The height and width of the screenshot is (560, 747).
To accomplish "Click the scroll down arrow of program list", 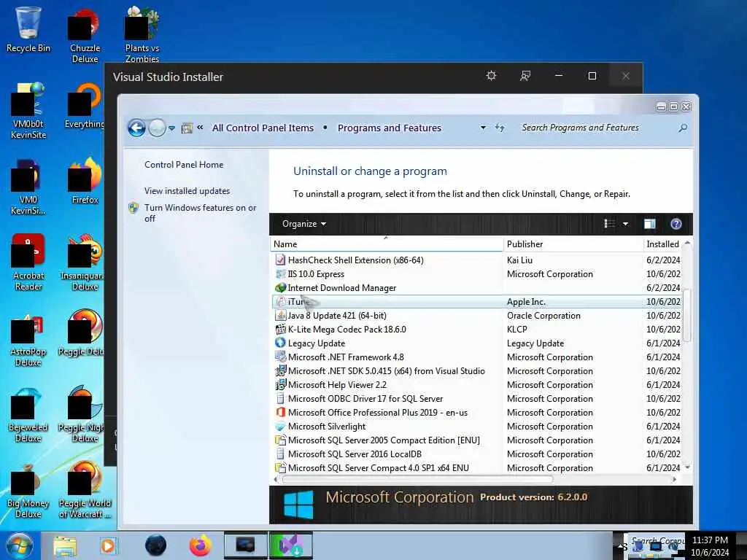I will click(x=687, y=467).
